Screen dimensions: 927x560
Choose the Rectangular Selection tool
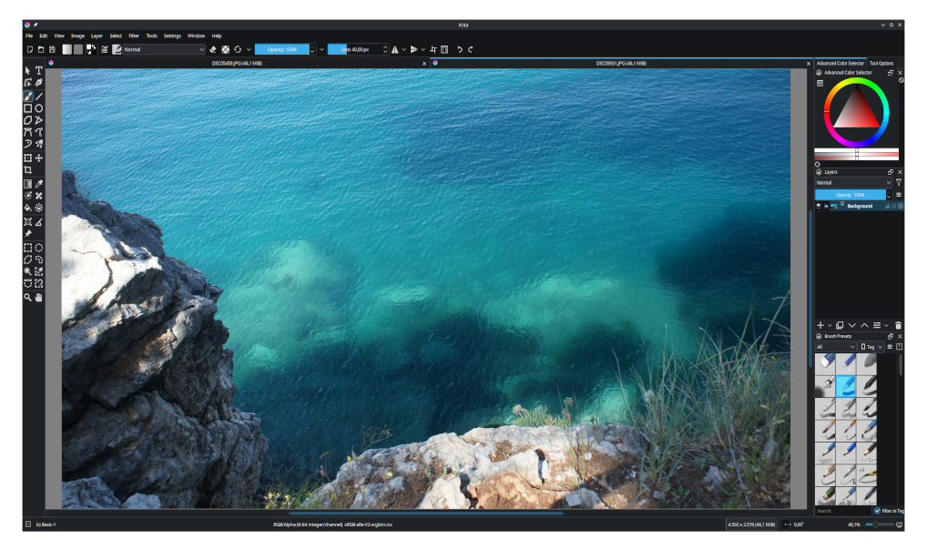click(27, 247)
